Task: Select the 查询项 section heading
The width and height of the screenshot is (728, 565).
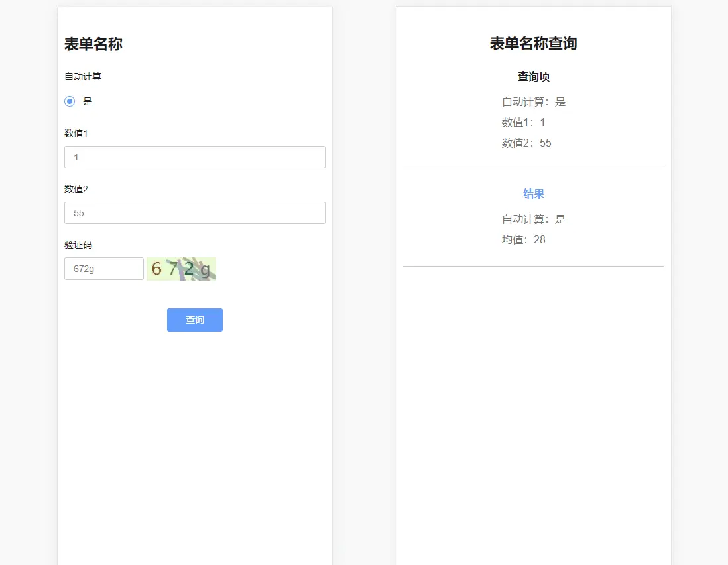Action: pyautogui.click(x=533, y=76)
